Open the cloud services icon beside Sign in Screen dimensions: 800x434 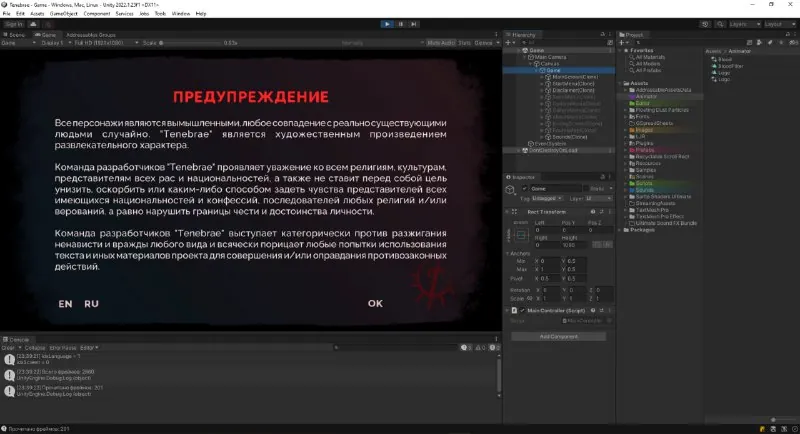coord(33,24)
